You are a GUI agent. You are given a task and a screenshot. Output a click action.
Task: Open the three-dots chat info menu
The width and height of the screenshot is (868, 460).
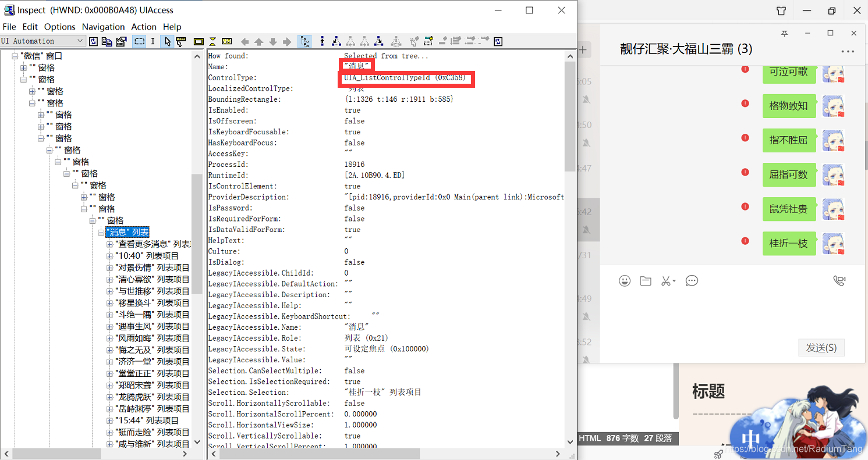click(x=848, y=51)
